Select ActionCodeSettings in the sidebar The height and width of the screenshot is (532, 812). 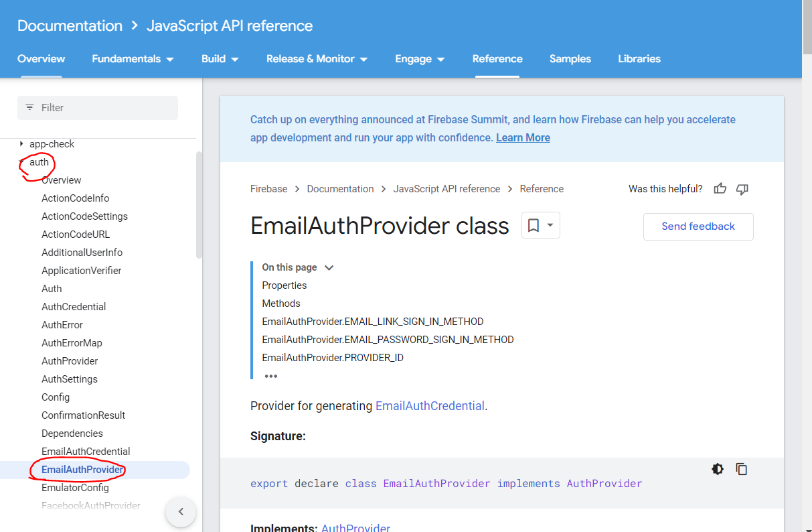84,216
